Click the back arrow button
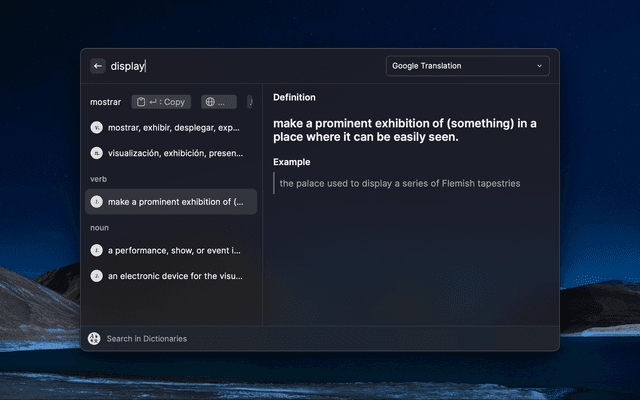This screenshot has width=640, height=400. (98, 66)
